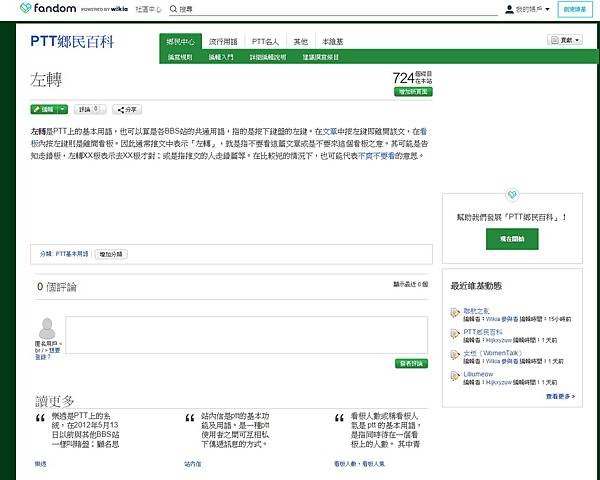Image resolution: width=600 pixels, height=480 pixels.
Task: Open the 看板人數 read-more link
Action: 359,464
